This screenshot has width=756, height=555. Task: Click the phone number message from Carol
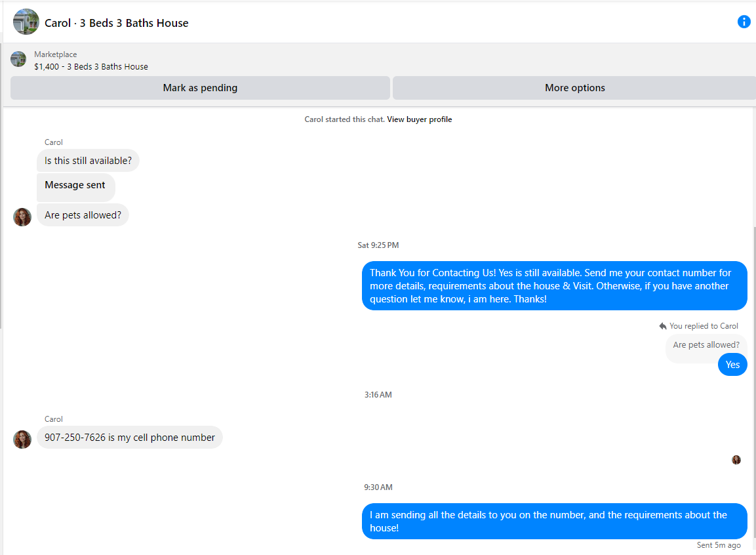[130, 438]
